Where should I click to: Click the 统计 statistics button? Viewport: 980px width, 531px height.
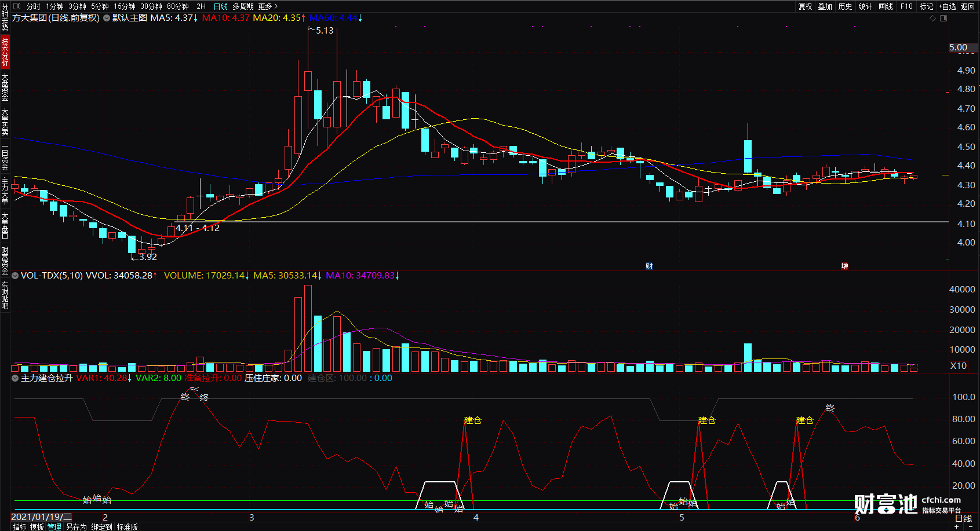[865, 6]
